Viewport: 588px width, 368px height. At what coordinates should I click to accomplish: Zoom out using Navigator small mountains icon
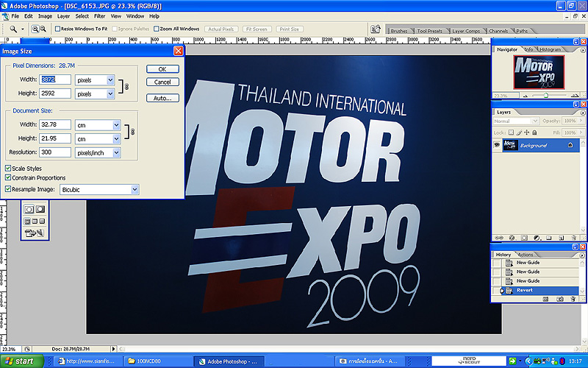coord(526,96)
